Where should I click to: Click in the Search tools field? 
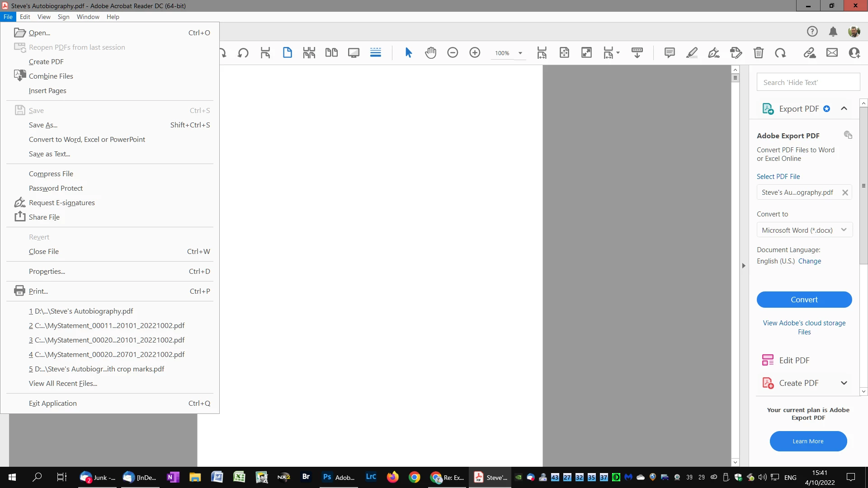[808, 82]
